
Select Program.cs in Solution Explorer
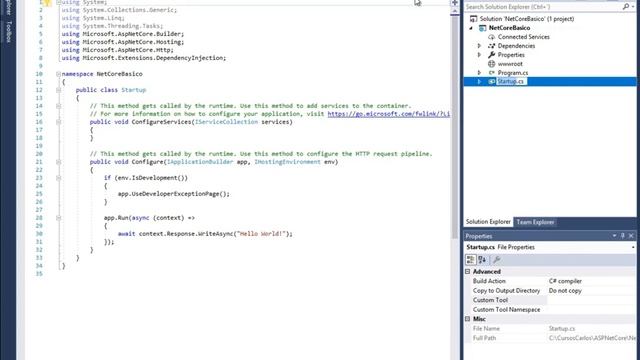tap(513, 73)
